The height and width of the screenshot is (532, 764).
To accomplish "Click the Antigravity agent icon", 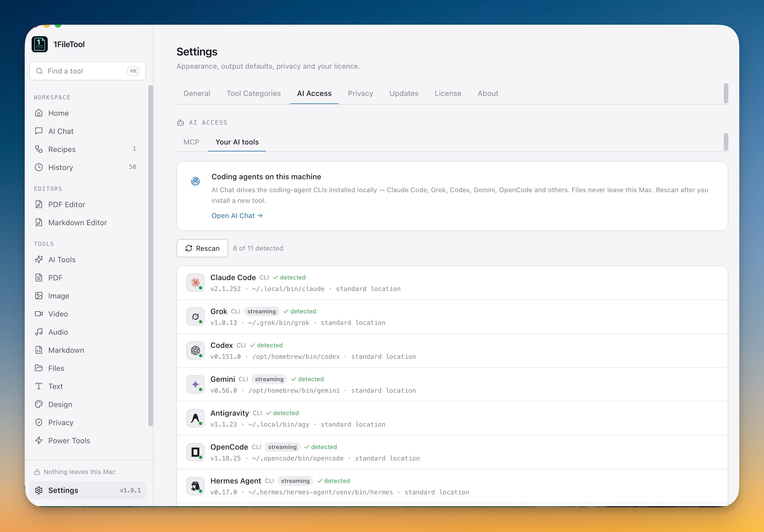I will [195, 418].
